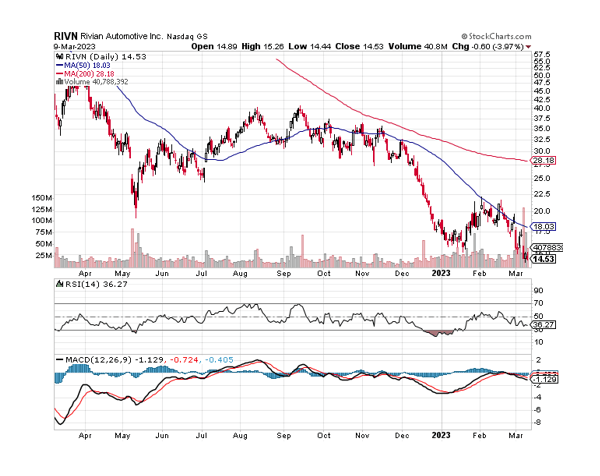
Task: Click the -1.129 MACD axis tag
Action: tap(544, 379)
